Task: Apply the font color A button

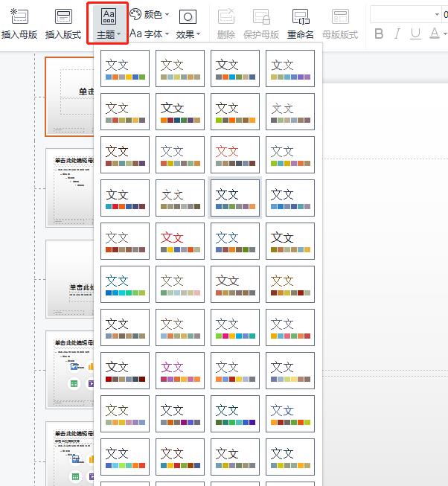Action: tap(435, 33)
